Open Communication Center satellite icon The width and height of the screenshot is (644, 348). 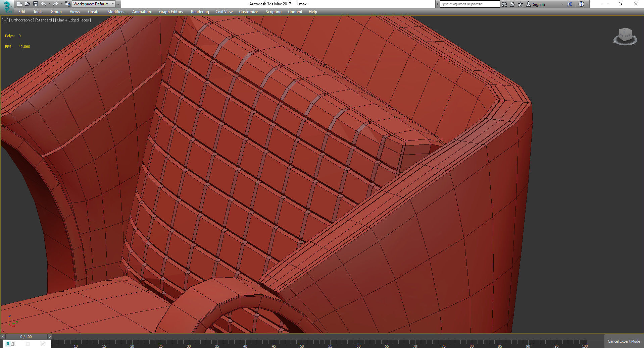(x=512, y=4)
